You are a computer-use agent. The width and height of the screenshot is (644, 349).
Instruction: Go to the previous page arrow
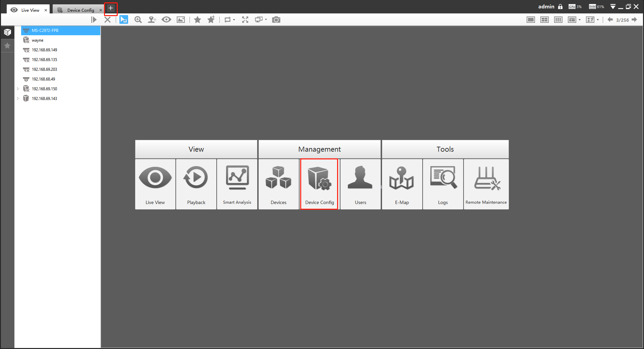pos(610,20)
